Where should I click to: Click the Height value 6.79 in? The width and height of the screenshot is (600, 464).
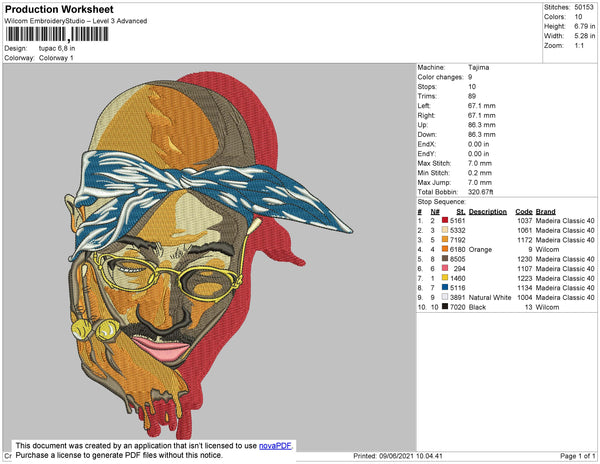click(x=584, y=26)
